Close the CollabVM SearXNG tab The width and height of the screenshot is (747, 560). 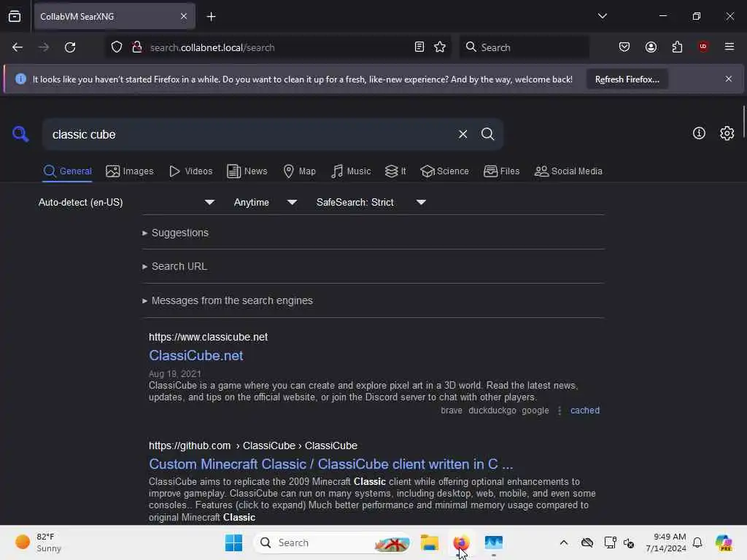[x=184, y=16]
